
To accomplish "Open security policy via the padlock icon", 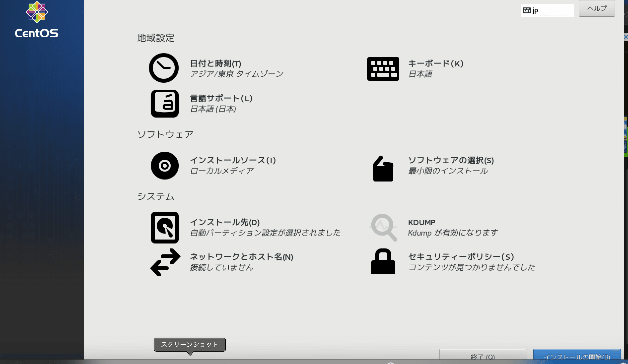I will coord(383,262).
